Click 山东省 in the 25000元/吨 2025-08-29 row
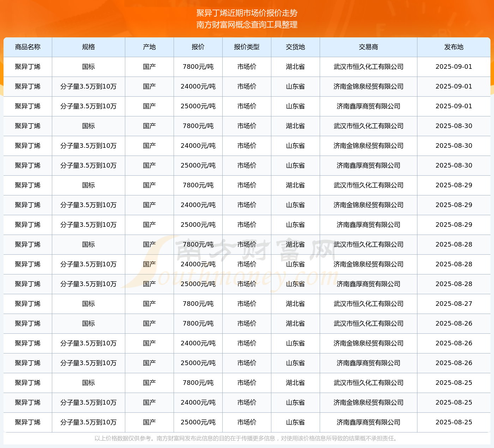The image size is (494, 448). pos(295,225)
